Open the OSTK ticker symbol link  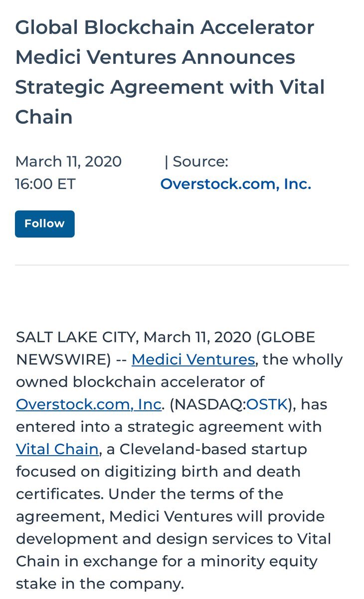[x=267, y=404]
